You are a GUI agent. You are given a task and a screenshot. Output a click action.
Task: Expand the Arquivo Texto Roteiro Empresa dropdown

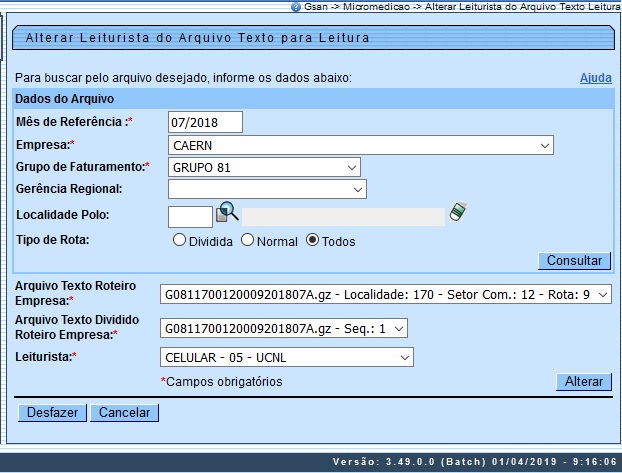385,295
